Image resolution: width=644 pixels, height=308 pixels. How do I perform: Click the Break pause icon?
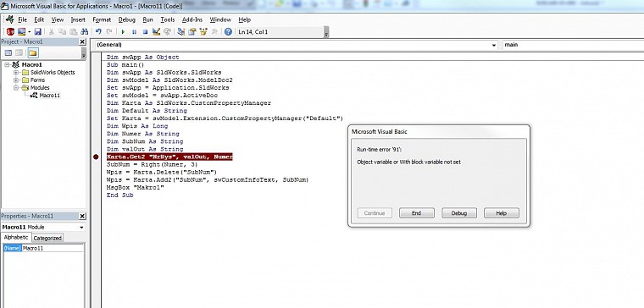[134, 31]
